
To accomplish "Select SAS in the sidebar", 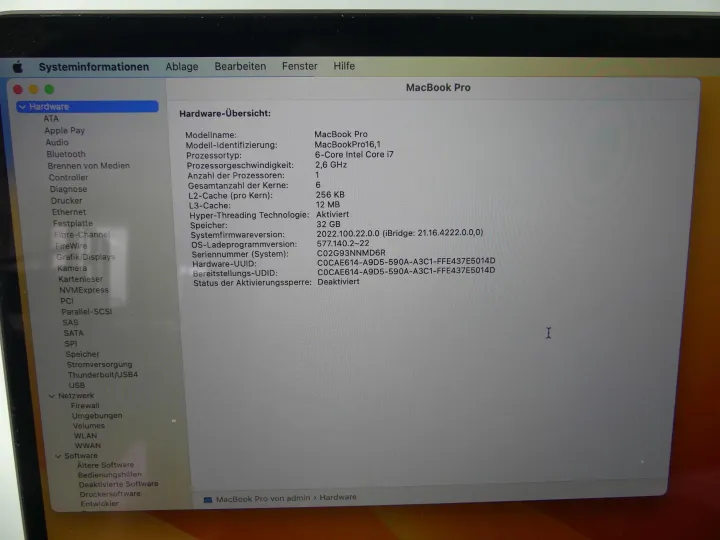I will tap(70, 323).
